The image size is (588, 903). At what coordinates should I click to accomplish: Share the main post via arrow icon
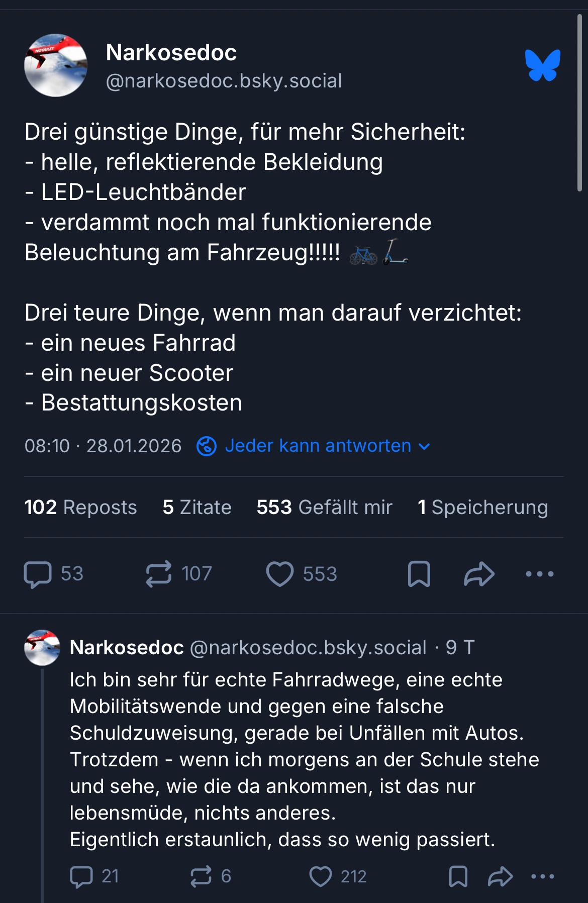tap(479, 574)
